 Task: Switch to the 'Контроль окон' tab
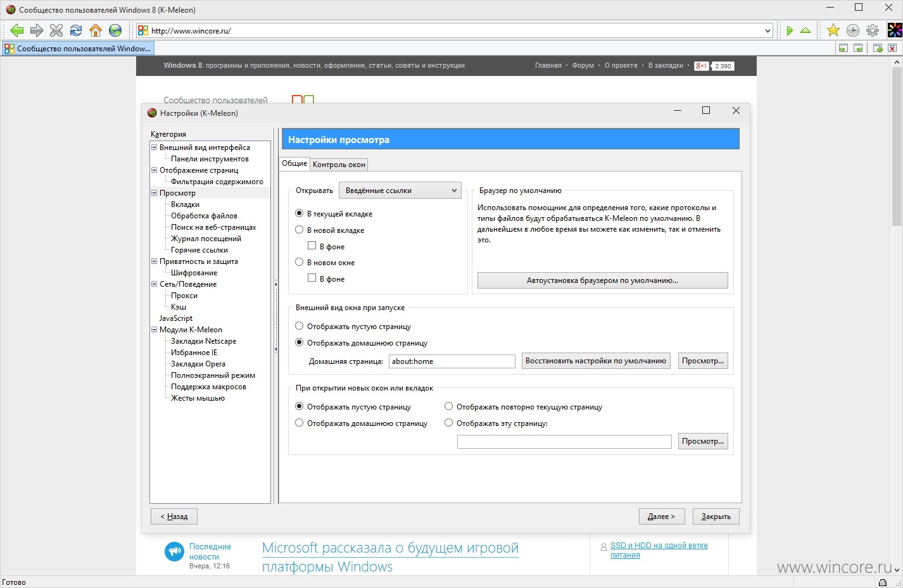coord(339,165)
